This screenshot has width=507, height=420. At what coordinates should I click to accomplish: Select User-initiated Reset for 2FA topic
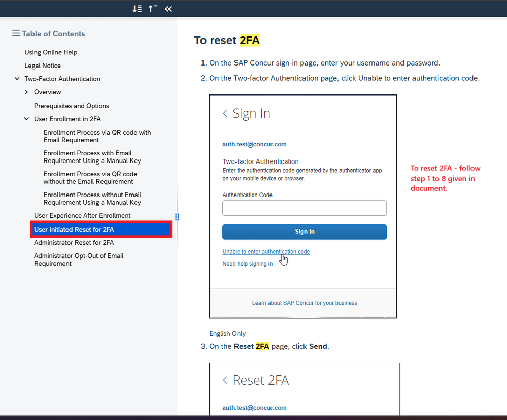pyautogui.click(x=74, y=230)
